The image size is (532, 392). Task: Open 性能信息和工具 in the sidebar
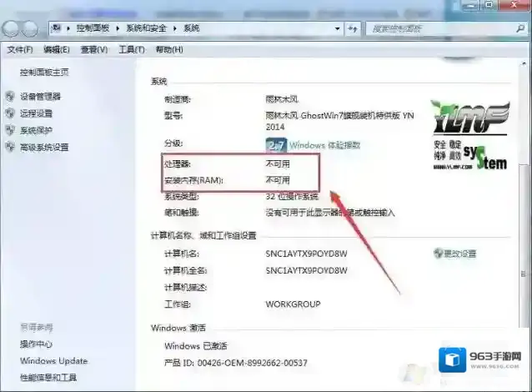point(48,378)
